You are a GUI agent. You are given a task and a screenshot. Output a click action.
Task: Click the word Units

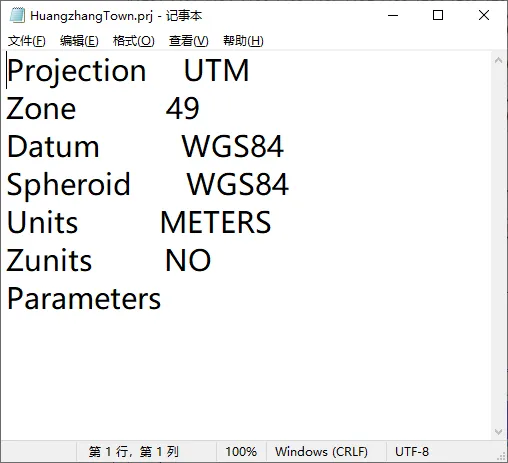coord(42,222)
